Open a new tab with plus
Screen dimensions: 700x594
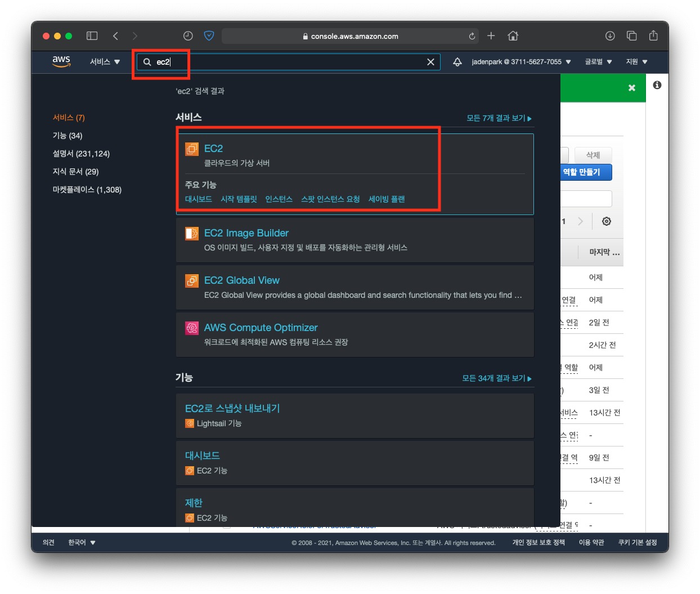[491, 36]
